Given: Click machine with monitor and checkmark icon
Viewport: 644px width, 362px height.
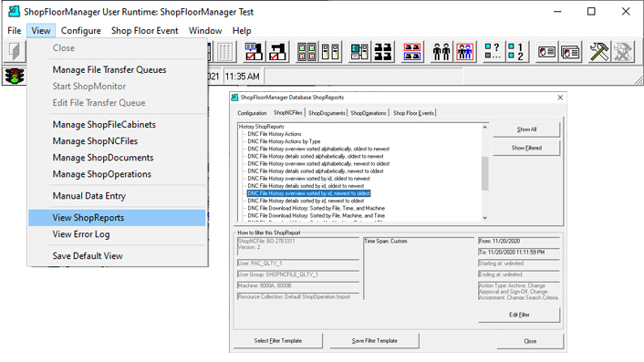Looking at the screenshot, I should pos(254,52).
